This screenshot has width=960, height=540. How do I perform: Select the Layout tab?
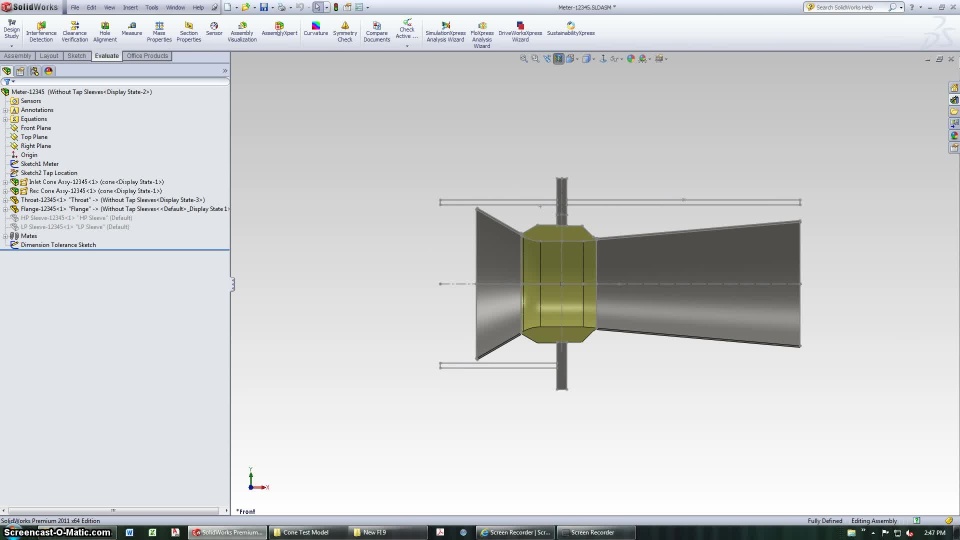pyautogui.click(x=49, y=56)
